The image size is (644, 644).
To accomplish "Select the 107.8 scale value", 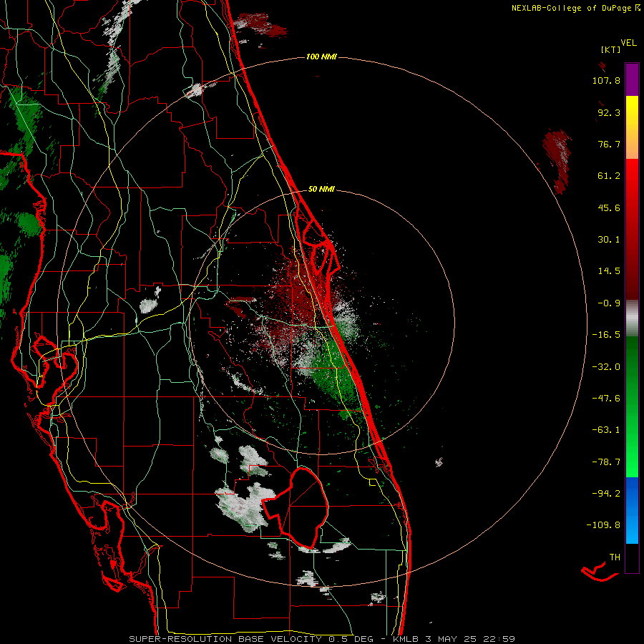I will point(606,80).
